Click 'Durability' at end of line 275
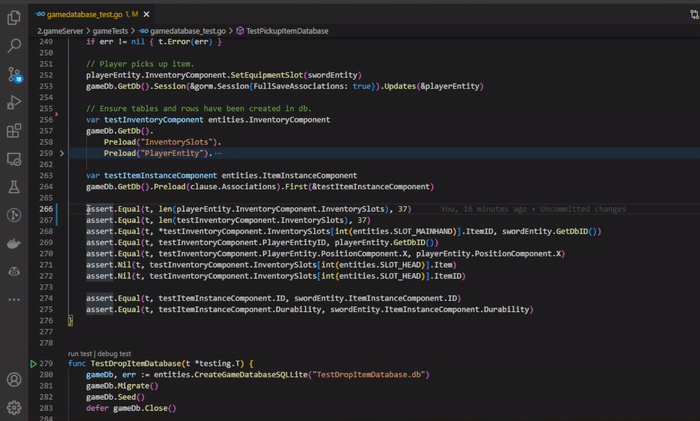Image resolution: width=700 pixels, height=421 pixels. [507, 309]
